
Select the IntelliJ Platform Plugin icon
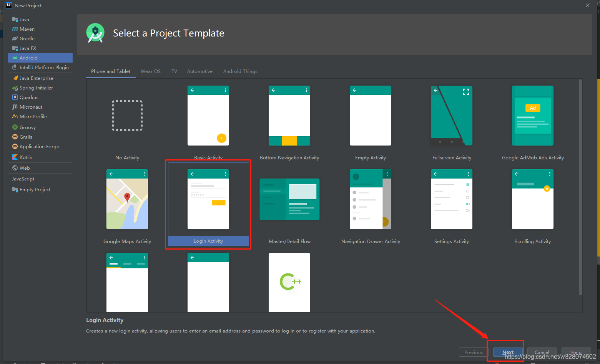coord(15,68)
